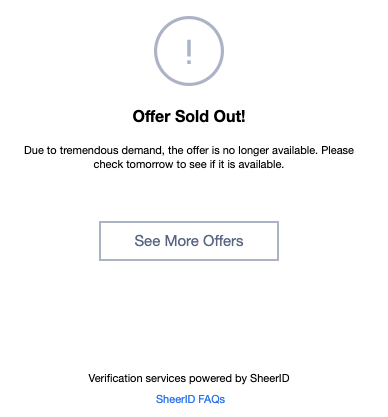Viewport: 388px width, 417px height.
Task: Select the word SheerID in footer sentence
Action: 270,378
